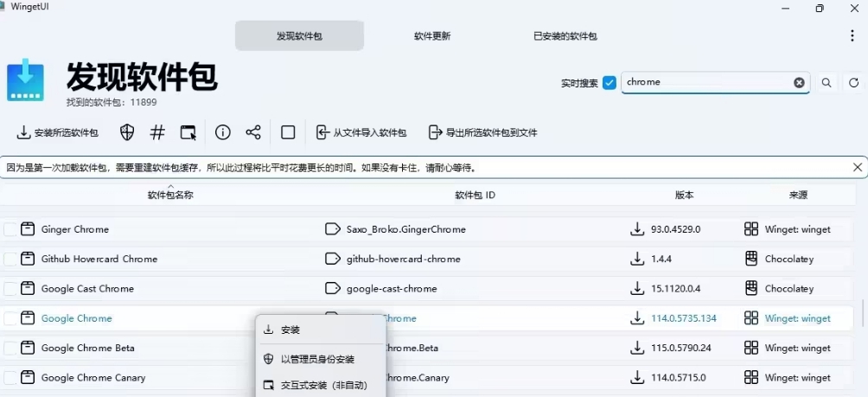Open the three-dot more options menu
The image size is (868, 397).
click(852, 36)
